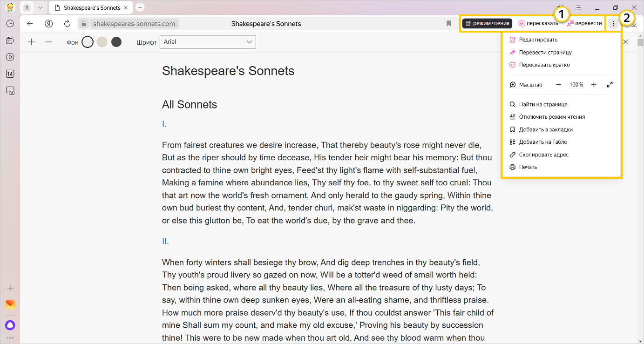This screenshot has height=344, width=644.
Task: Open the Yandex Mail envelope icon
Action: coord(10,305)
